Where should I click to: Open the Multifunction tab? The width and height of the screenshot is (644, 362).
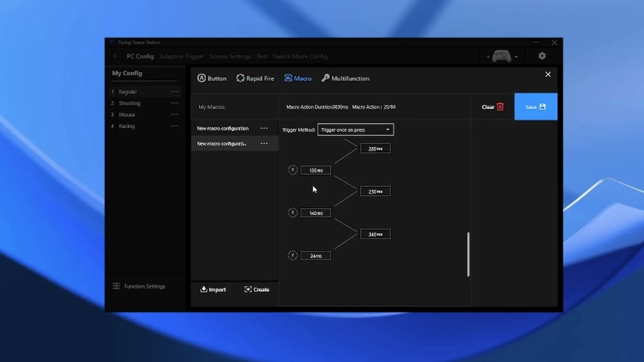[345, 78]
